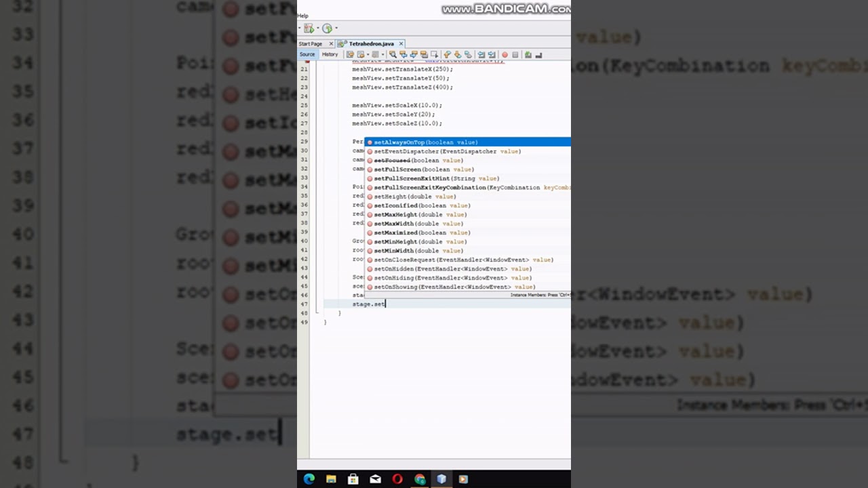
Task: Go to Previous Bookmark icon
Action: [x=447, y=54]
